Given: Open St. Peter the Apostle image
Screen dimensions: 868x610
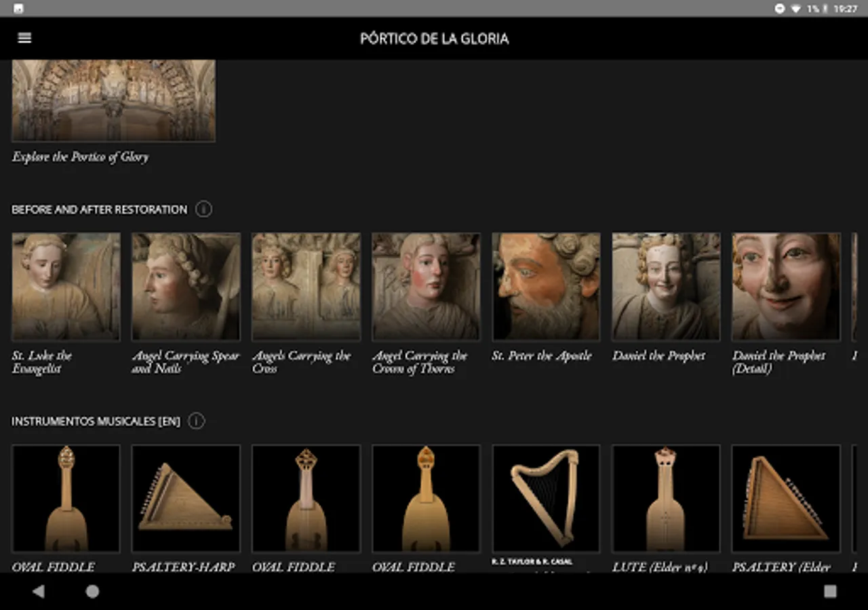Looking at the screenshot, I should click(546, 287).
